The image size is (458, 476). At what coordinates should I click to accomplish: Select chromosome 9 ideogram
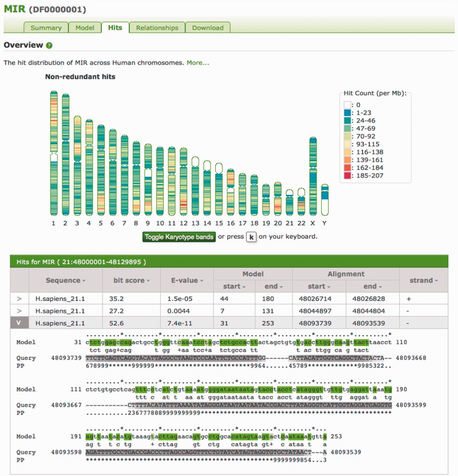148,180
